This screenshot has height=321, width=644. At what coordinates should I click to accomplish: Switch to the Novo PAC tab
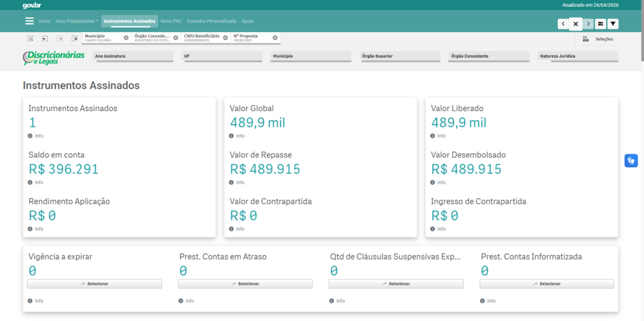tap(171, 21)
